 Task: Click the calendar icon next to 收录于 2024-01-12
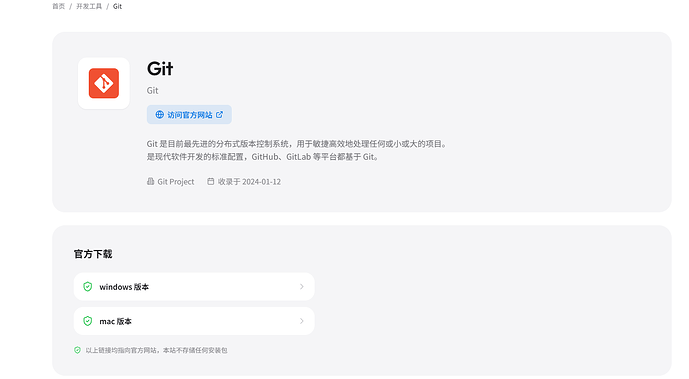click(211, 181)
